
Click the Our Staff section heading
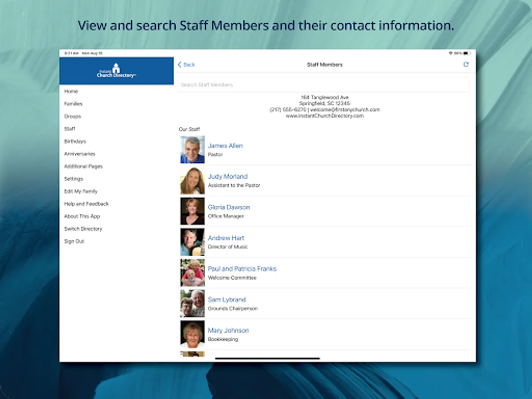(x=189, y=129)
